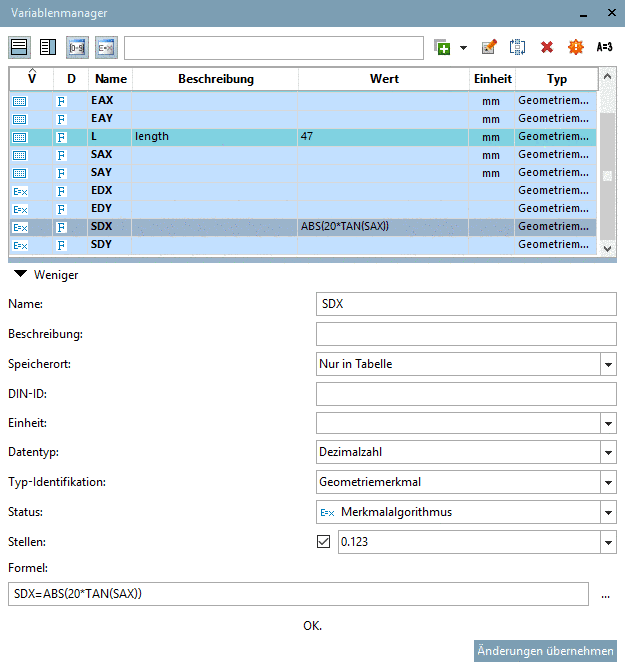Viewport: 625px width, 671px height.
Task: Click the F datatype icon in EDY row
Action: click(62, 209)
